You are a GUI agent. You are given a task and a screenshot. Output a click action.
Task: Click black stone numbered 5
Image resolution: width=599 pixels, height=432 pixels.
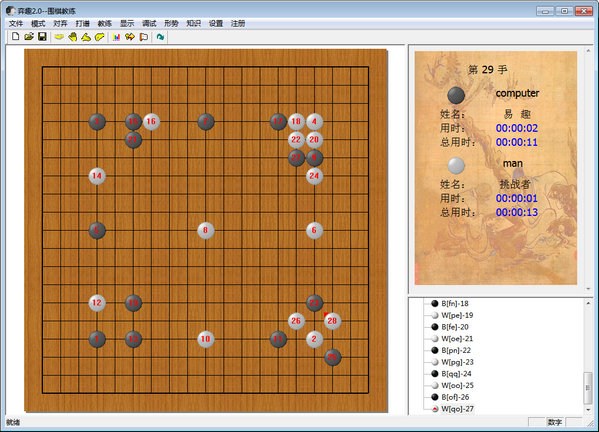click(x=97, y=230)
